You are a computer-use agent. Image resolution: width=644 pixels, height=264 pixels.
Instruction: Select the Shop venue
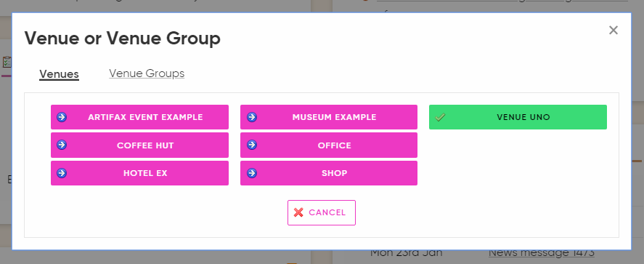pos(329,173)
